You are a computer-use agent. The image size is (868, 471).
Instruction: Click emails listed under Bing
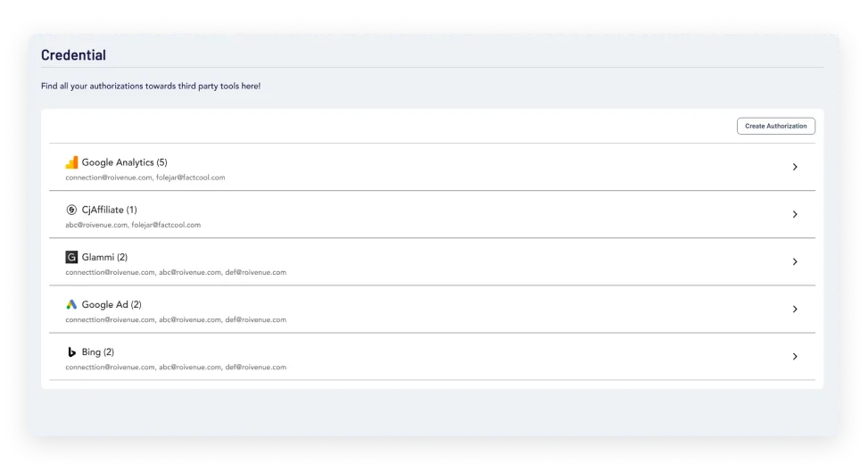176,367
